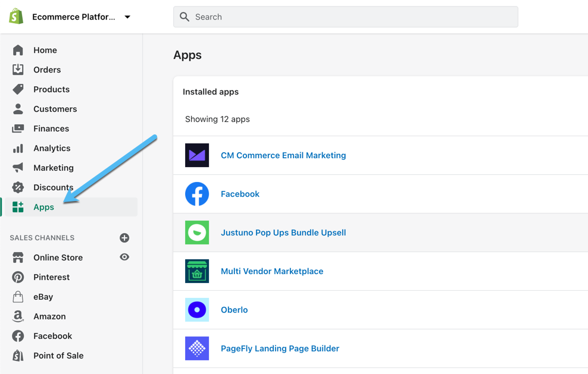The height and width of the screenshot is (374, 588).
Task: Click the store name Ecommerce Platfor...
Action: click(74, 17)
